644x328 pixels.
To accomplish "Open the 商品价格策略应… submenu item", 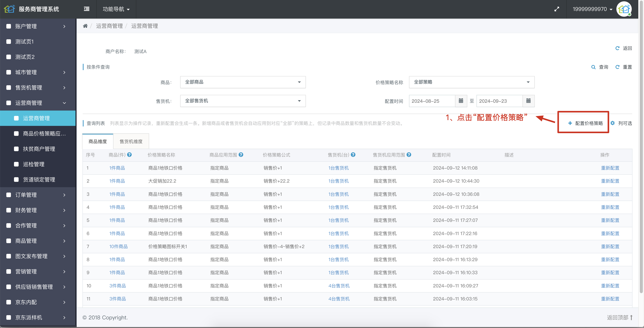I will 38,133.
